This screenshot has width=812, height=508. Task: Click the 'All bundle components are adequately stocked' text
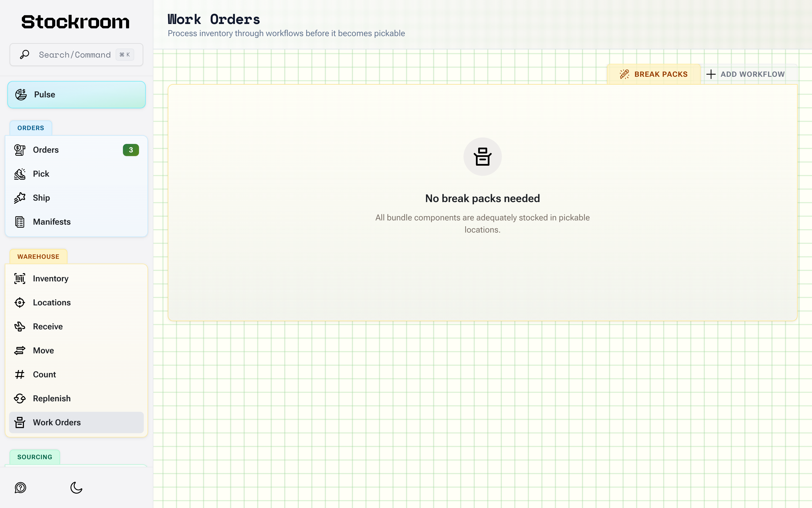pyautogui.click(x=482, y=224)
